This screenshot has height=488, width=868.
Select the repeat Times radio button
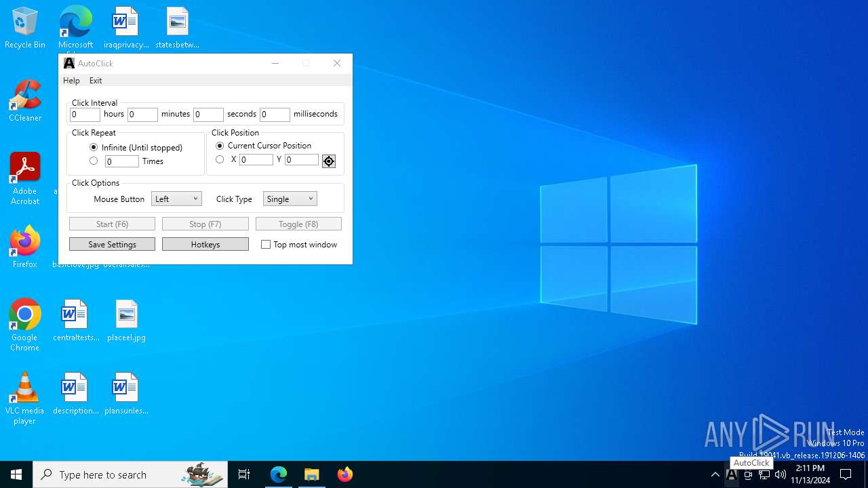(x=94, y=161)
